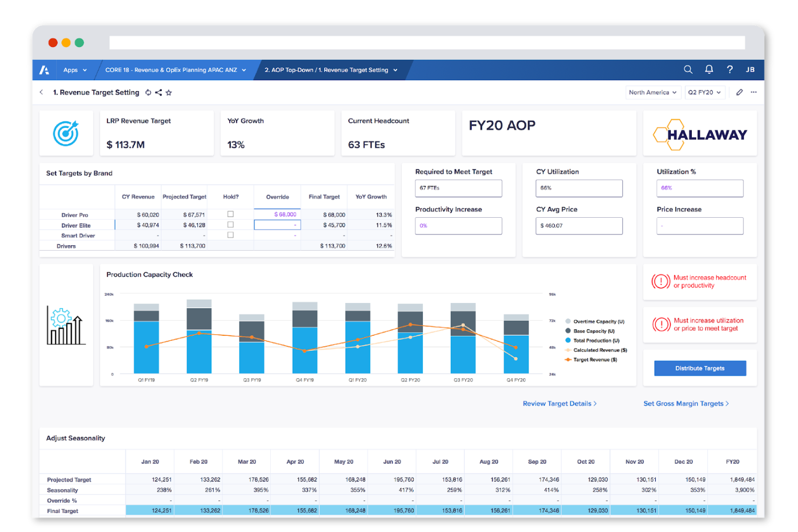798x532 pixels.
Task: Click the refresh icon next to title
Action: [148, 93]
